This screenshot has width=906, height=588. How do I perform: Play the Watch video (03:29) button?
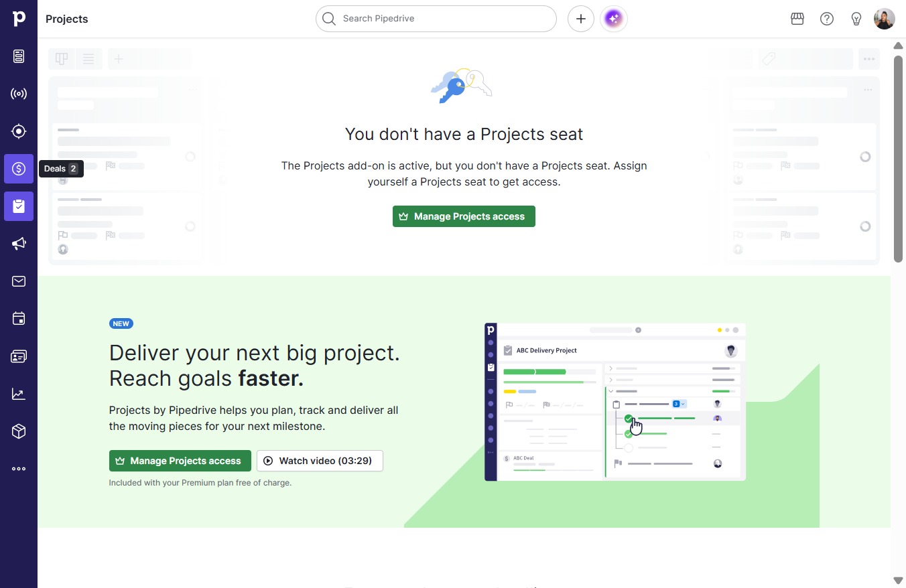click(x=320, y=461)
